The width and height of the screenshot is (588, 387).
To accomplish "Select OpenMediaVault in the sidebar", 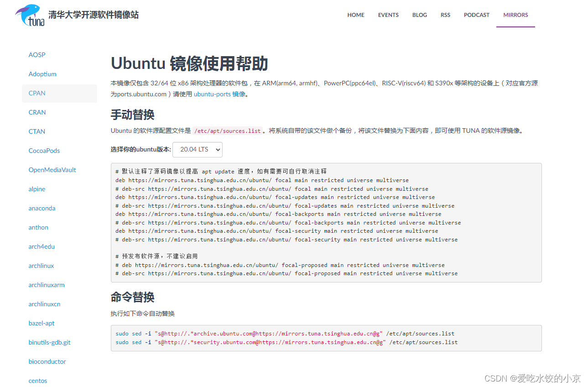I will (52, 170).
